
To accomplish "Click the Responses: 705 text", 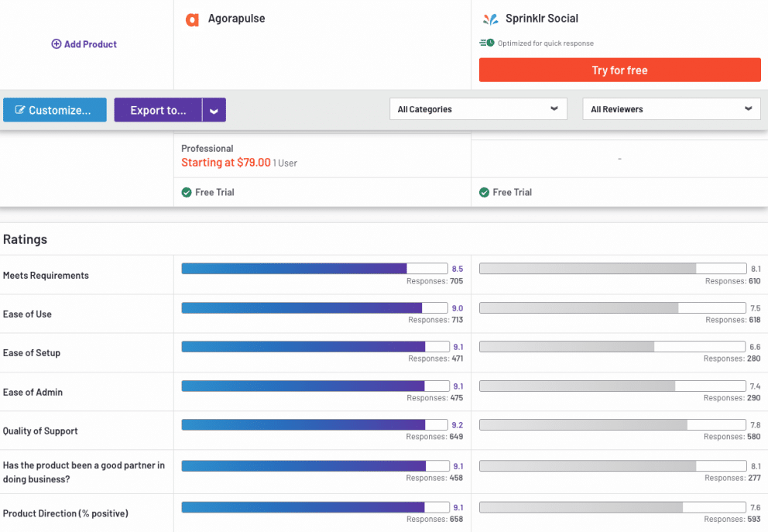I will click(x=434, y=281).
